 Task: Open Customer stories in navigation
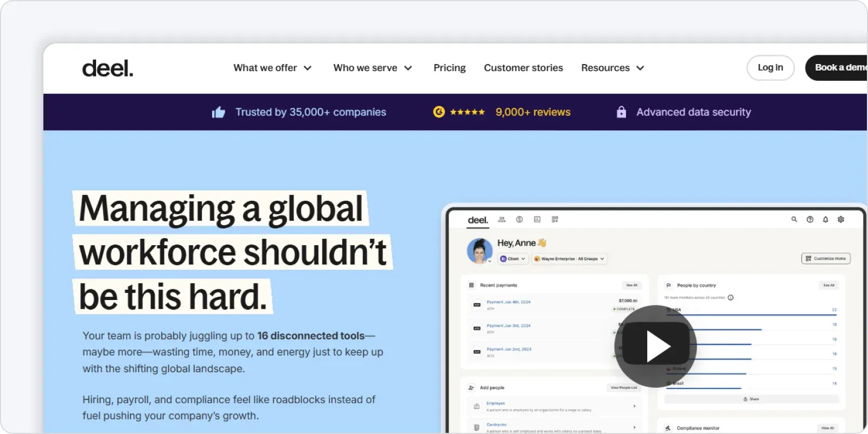pyautogui.click(x=523, y=68)
